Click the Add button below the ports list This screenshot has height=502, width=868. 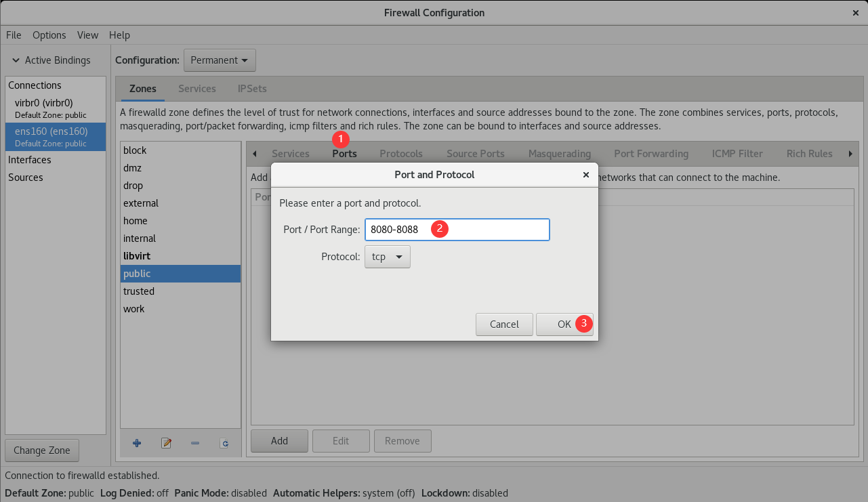[279, 441]
